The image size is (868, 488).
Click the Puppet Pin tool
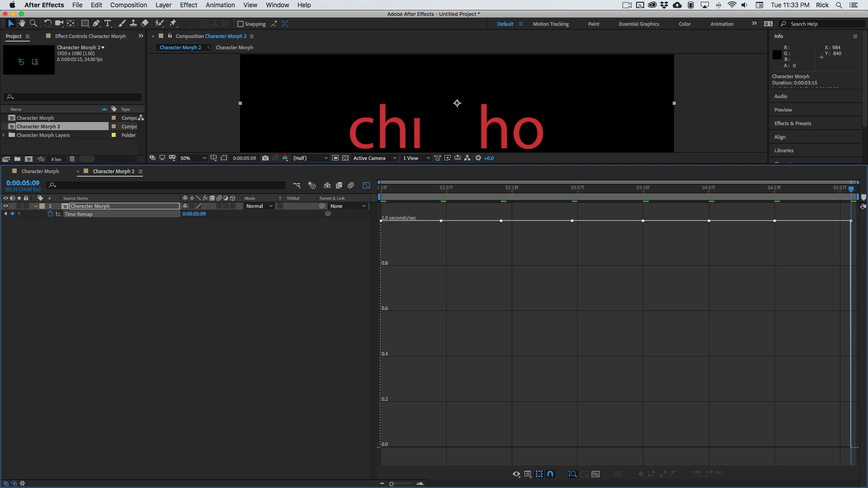tap(173, 23)
